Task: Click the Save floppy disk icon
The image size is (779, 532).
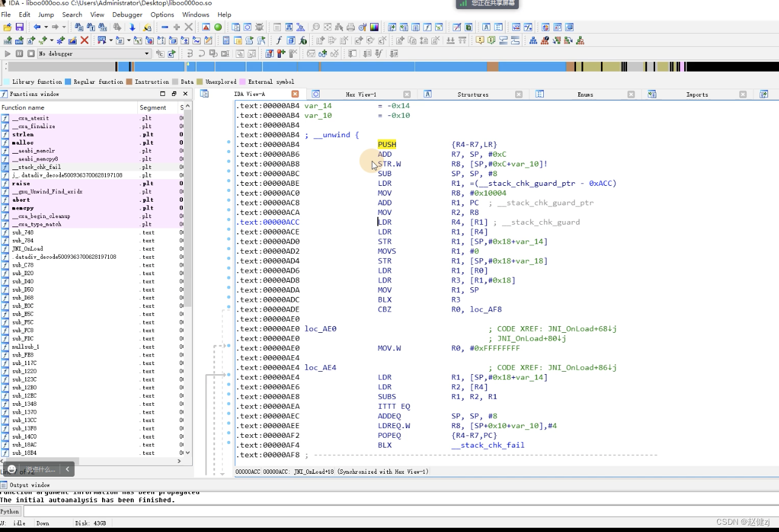Action: pos(19,27)
